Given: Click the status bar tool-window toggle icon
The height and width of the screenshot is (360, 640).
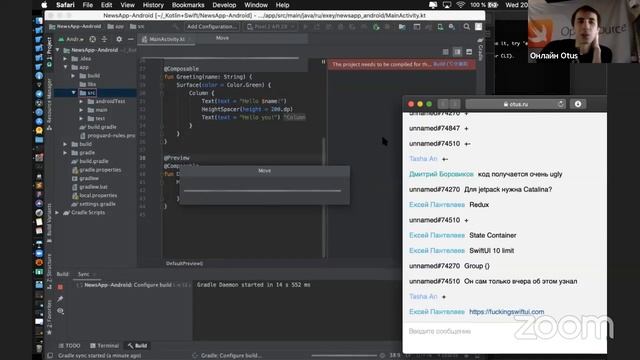Looking at the screenshot, I should coord(50,356).
